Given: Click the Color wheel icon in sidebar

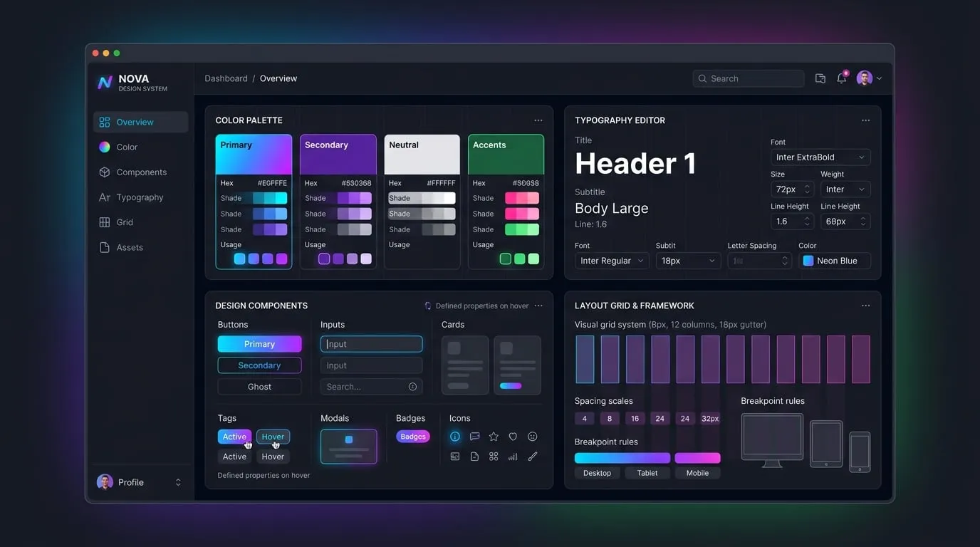Looking at the screenshot, I should [x=105, y=147].
